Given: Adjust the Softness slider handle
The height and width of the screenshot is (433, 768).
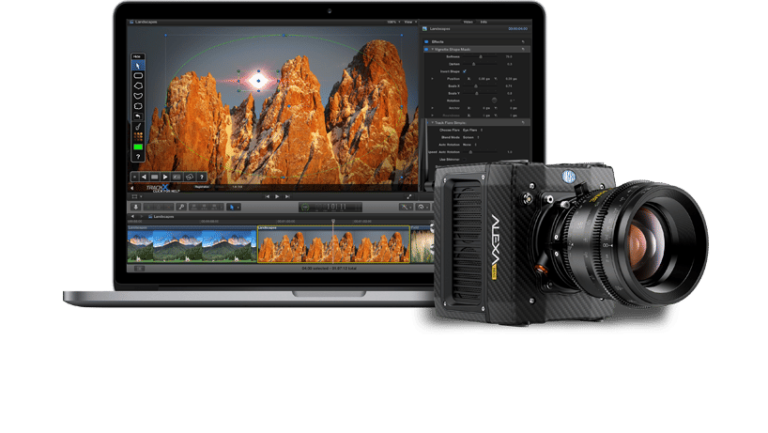Looking at the screenshot, I should (x=480, y=57).
